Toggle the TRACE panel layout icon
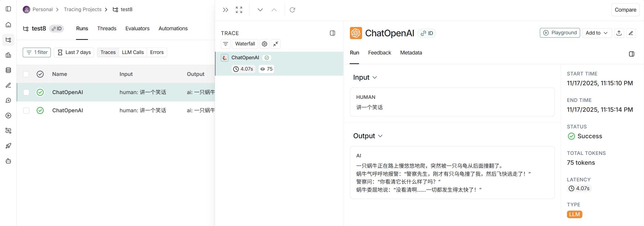 (332, 33)
